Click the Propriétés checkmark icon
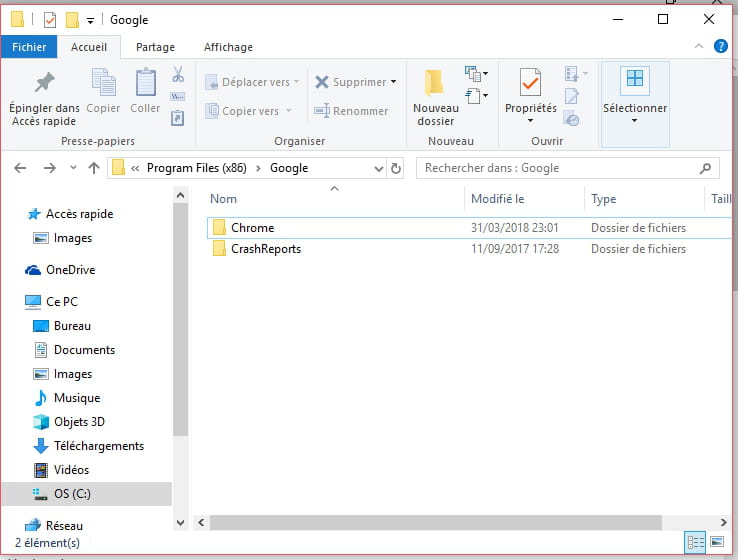The width and height of the screenshot is (738, 560). (530, 82)
